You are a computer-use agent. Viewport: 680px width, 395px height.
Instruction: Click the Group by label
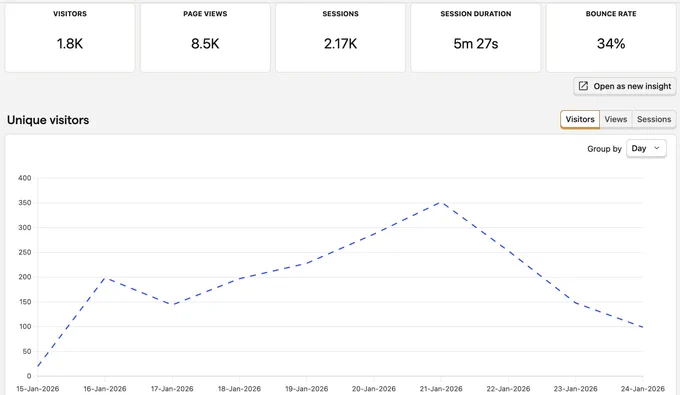tap(604, 149)
